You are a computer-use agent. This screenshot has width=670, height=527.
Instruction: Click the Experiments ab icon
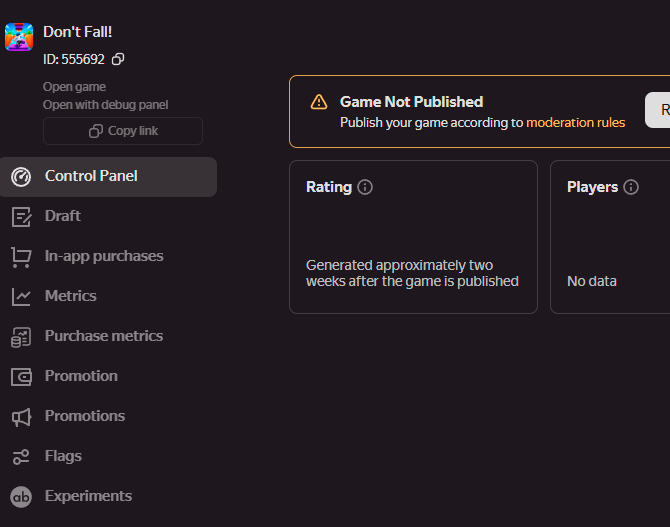click(21, 497)
